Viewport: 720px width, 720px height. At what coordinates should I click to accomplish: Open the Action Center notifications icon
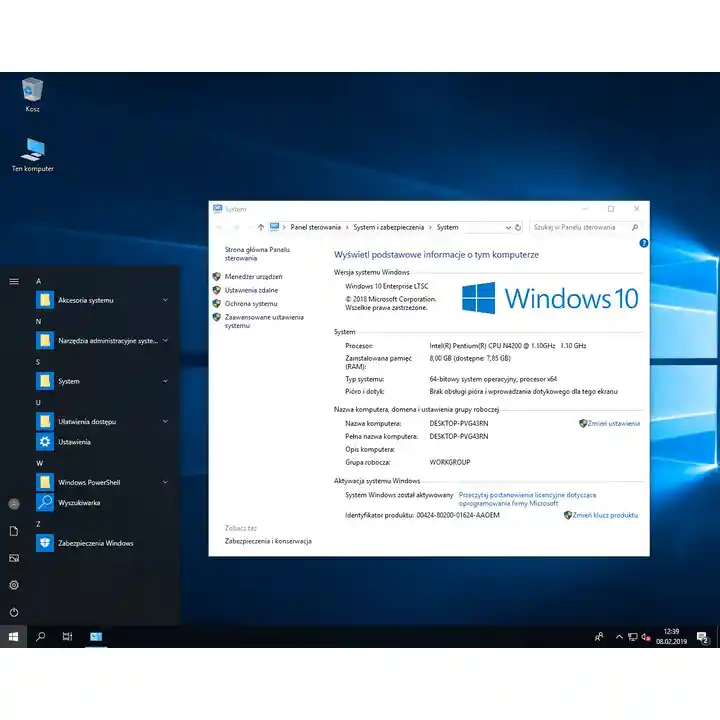[x=703, y=637]
